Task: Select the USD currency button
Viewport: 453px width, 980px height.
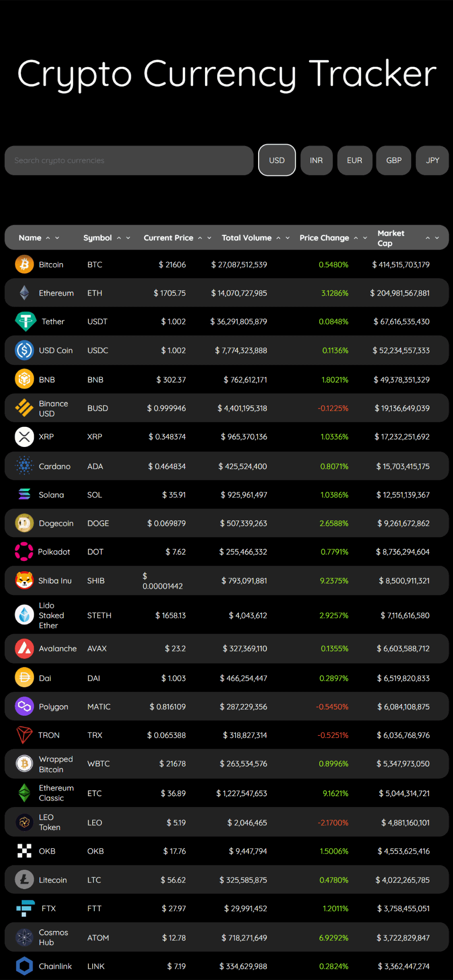Action: (277, 160)
